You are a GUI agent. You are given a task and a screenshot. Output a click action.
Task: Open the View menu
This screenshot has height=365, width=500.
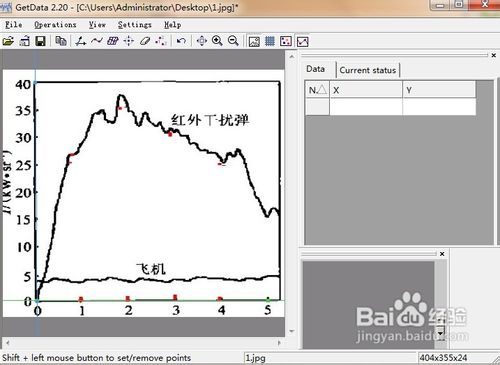pos(97,25)
